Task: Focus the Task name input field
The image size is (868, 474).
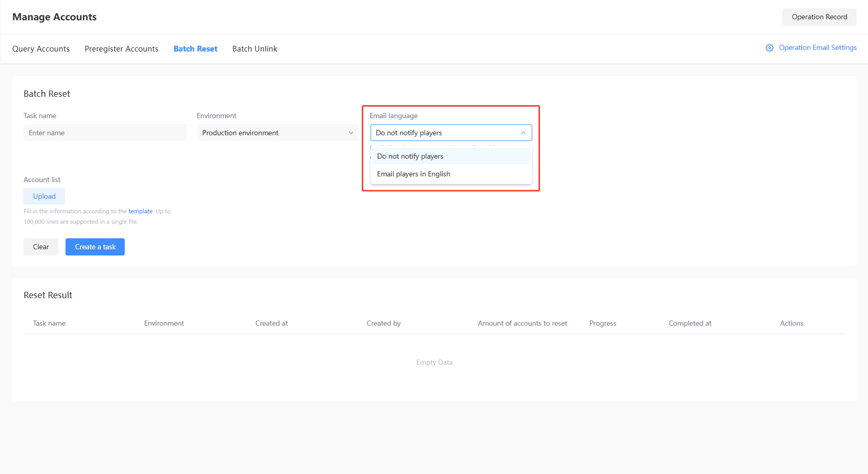Action: pos(105,133)
